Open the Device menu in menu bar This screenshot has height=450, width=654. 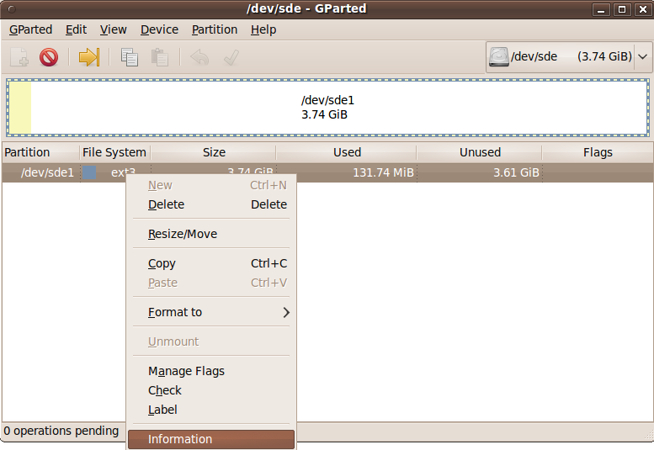click(x=159, y=29)
